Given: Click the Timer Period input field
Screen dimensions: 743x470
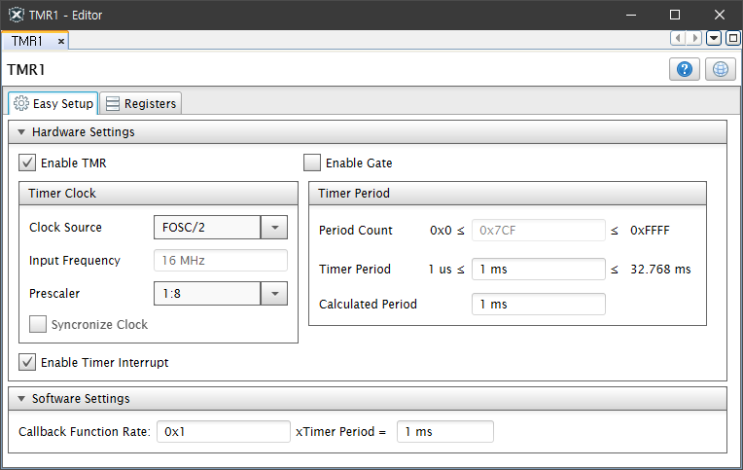Looking at the screenshot, I should [538, 269].
